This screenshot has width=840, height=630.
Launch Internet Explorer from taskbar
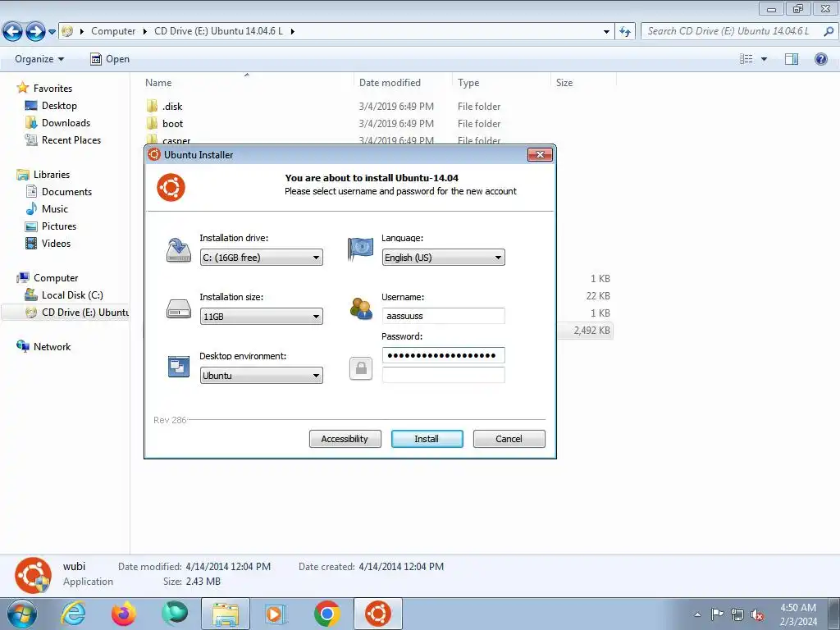click(73, 614)
